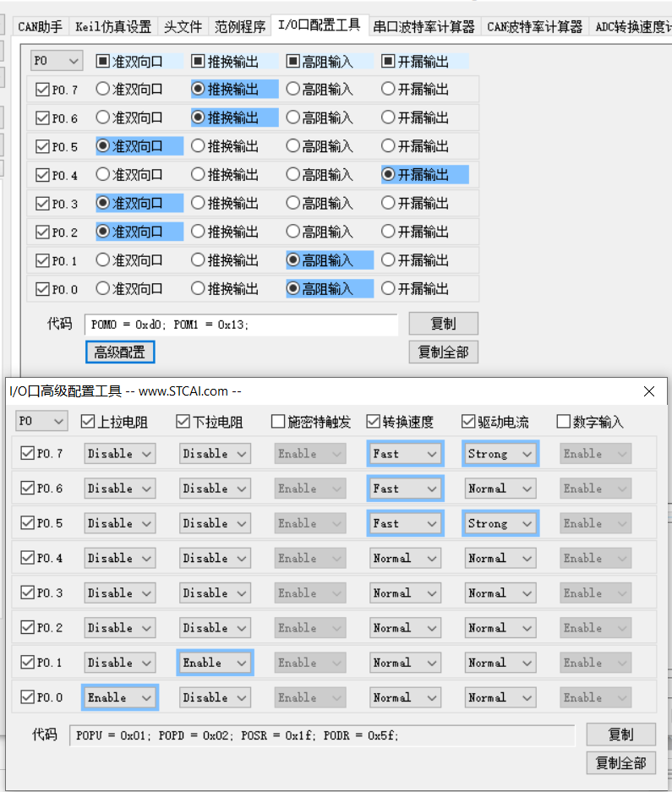Click the P0PU code text field
The height and width of the screenshot is (792, 672).
click(x=322, y=735)
